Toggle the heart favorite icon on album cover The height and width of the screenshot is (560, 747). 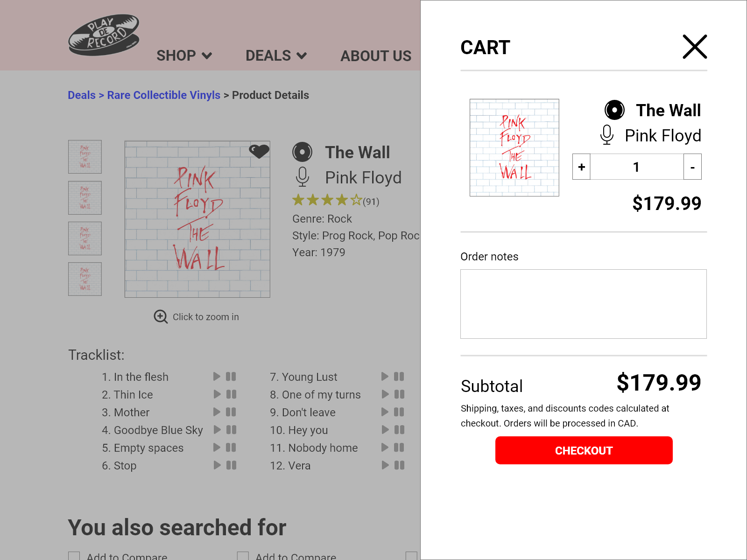click(259, 151)
